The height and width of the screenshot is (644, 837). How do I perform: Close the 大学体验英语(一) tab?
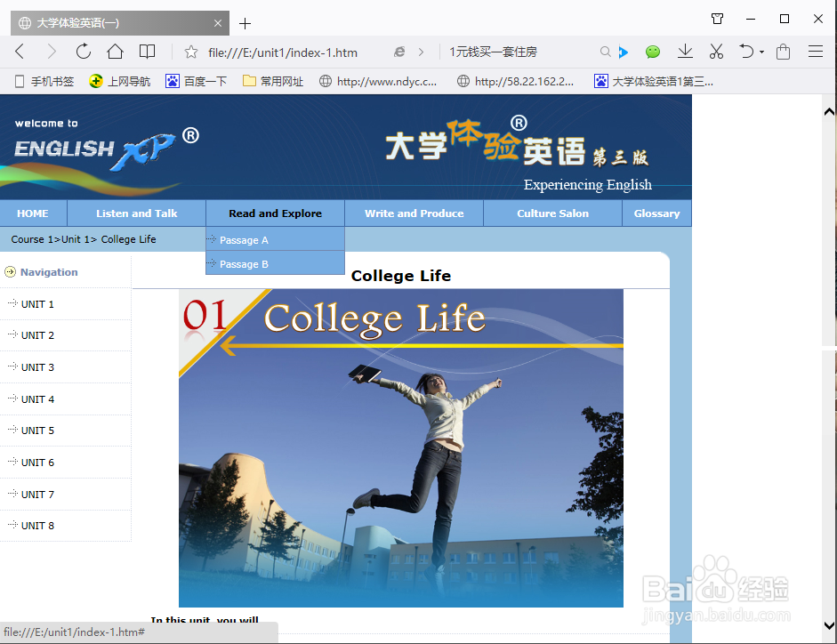coord(217,23)
